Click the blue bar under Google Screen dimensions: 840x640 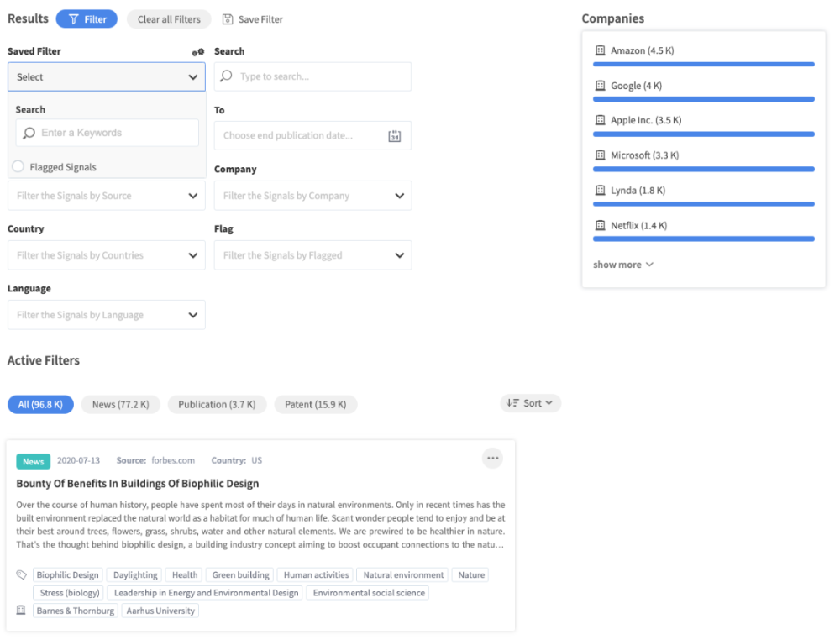pyautogui.click(x=703, y=99)
